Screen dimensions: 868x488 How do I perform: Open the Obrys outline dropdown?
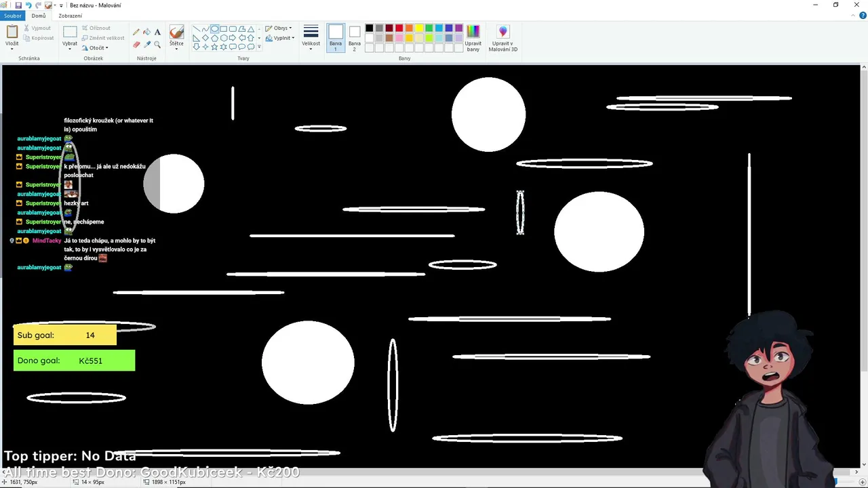pos(279,28)
